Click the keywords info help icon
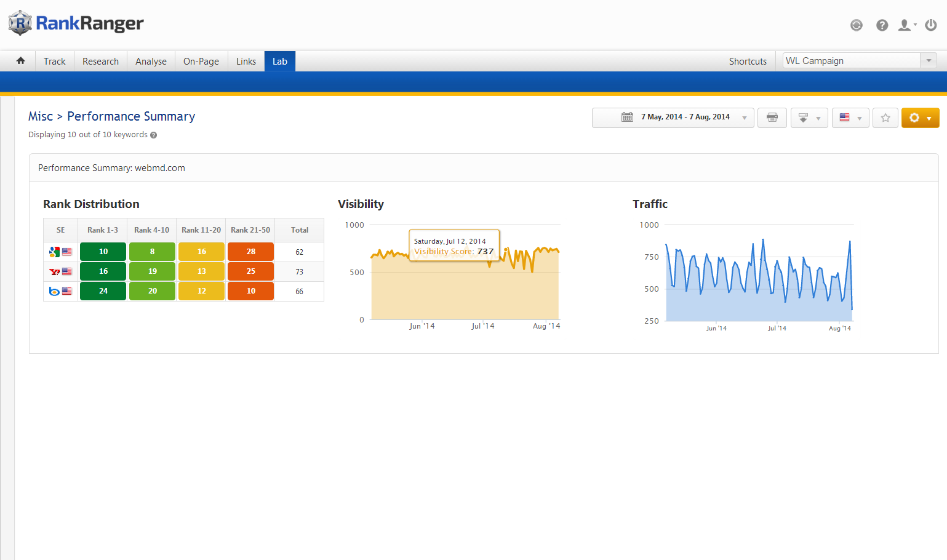Screen dimensions: 947x560 tap(154, 135)
